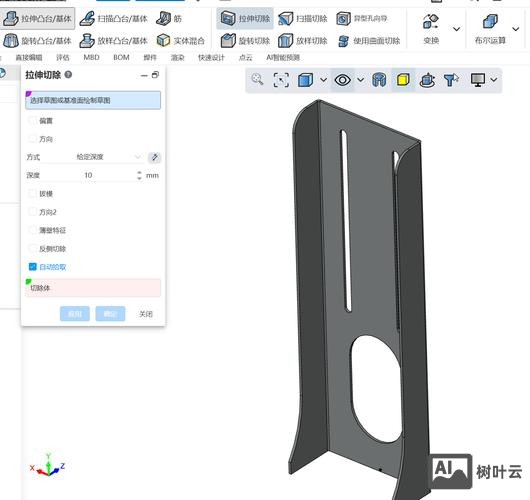530x500 pixels.
Task: Choose the 扫描切除 sweep cut tool
Action: (303, 18)
